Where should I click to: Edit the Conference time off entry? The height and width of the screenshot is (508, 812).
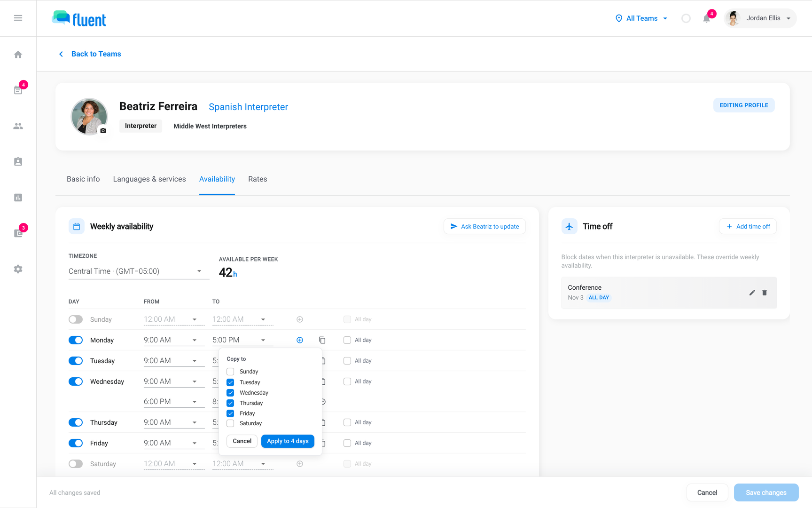click(752, 293)
